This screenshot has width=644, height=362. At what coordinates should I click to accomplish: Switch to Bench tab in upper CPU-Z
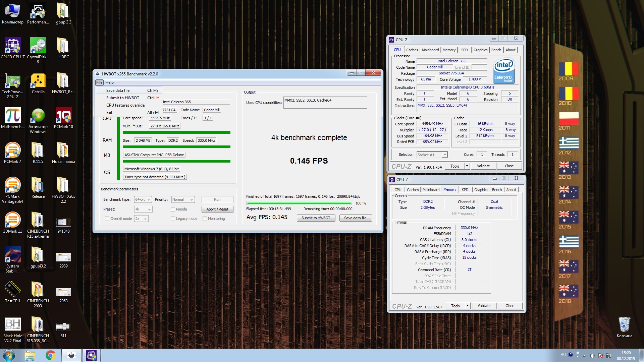[496, 50]
